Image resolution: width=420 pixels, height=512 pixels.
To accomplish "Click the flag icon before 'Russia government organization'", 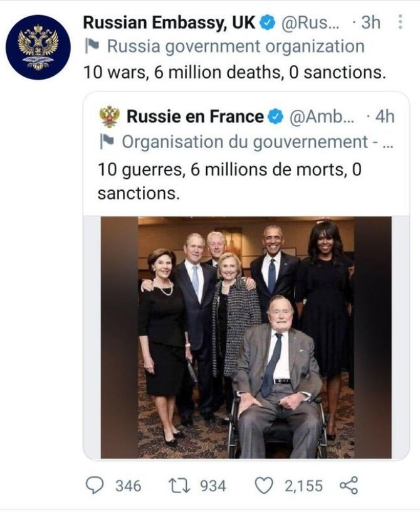I will pos(90,46).
